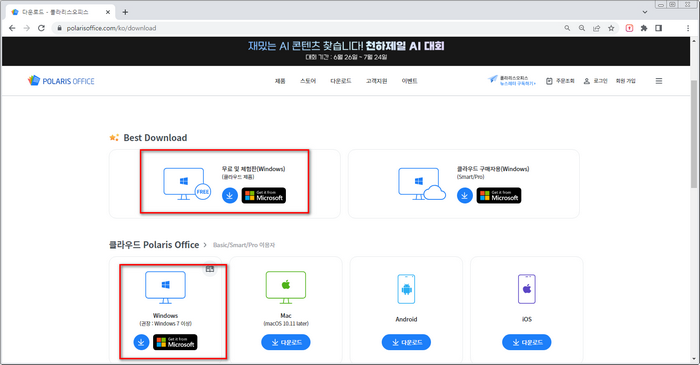Click the zoom magnifier icon in address bar

582,28
